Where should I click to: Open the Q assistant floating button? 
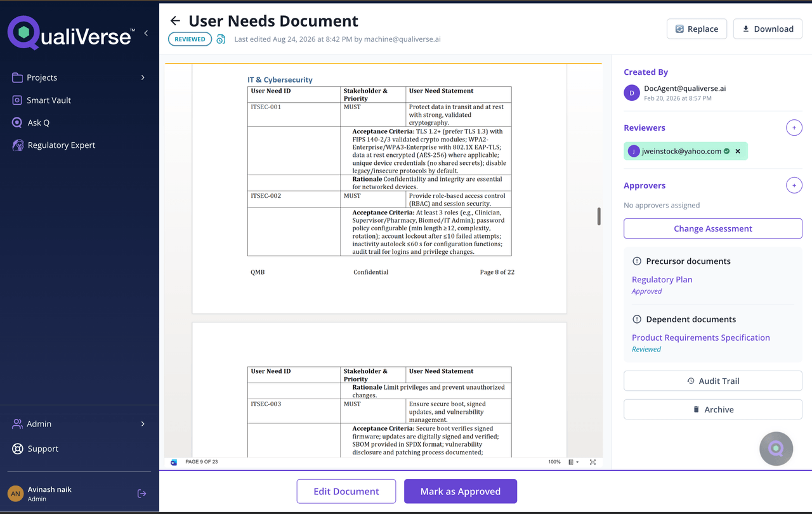pyautogui.click(x=776, y=449)
